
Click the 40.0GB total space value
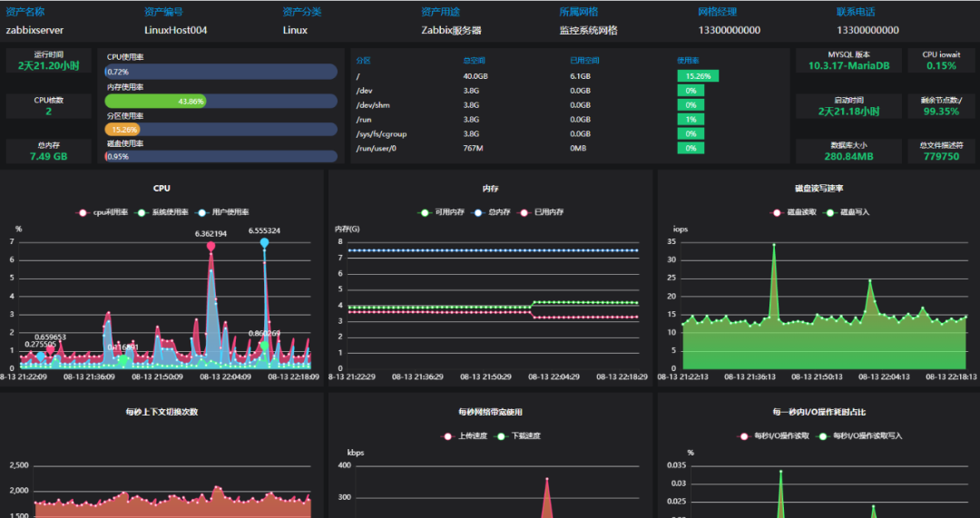click(475, 76)
